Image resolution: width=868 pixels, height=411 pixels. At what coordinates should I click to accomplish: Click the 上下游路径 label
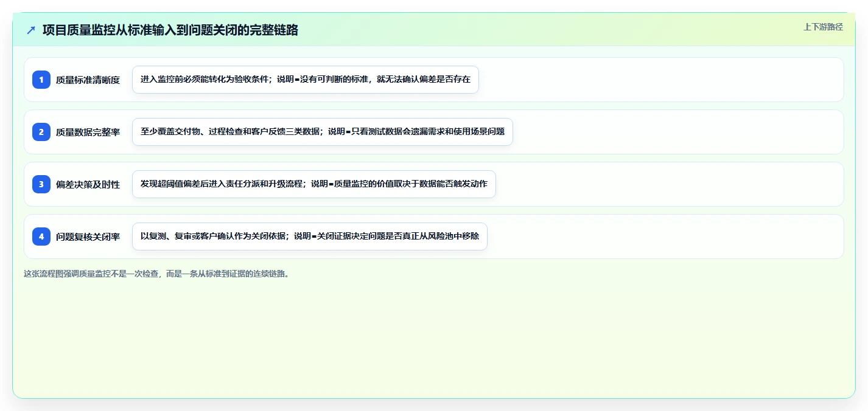click(823, 27)
